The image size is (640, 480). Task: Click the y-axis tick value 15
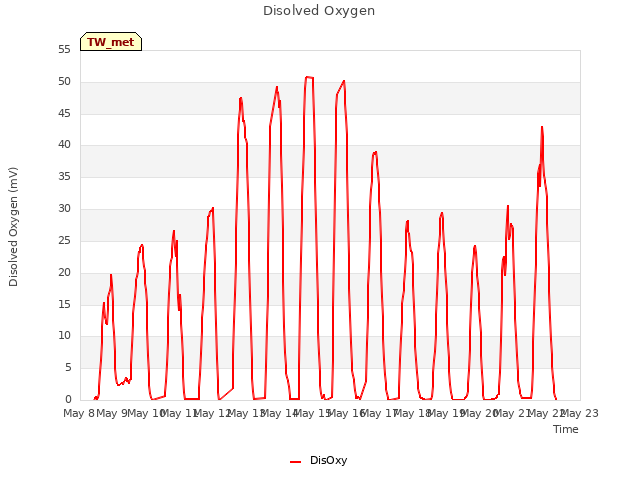click(x=64, y=304)
